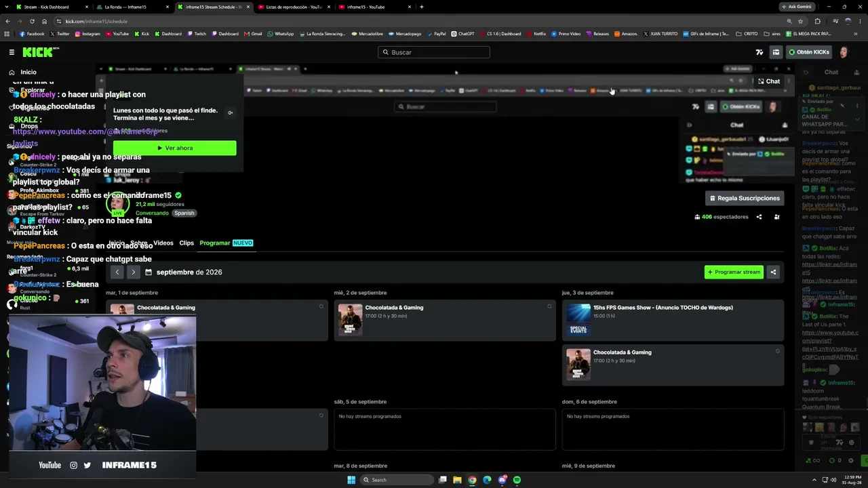Viewport: 868px width, 488px height.
Task: Open the Netflix bookmark
Action: pyautogui.click(x=536, y=34)
